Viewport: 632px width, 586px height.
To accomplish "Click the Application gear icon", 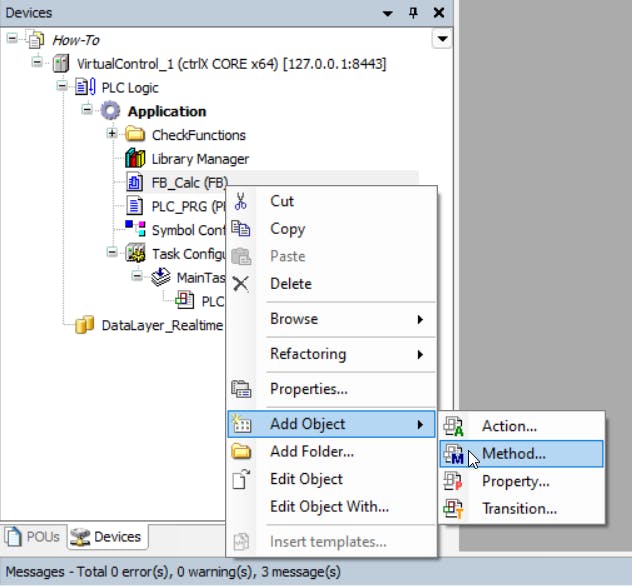I will [x=110, y=111].
